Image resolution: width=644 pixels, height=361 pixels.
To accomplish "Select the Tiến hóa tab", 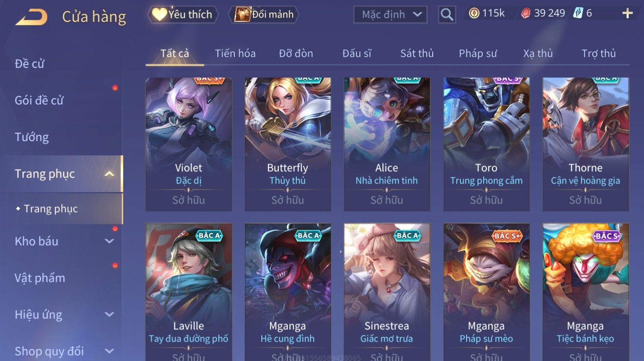I will (235, 53).
